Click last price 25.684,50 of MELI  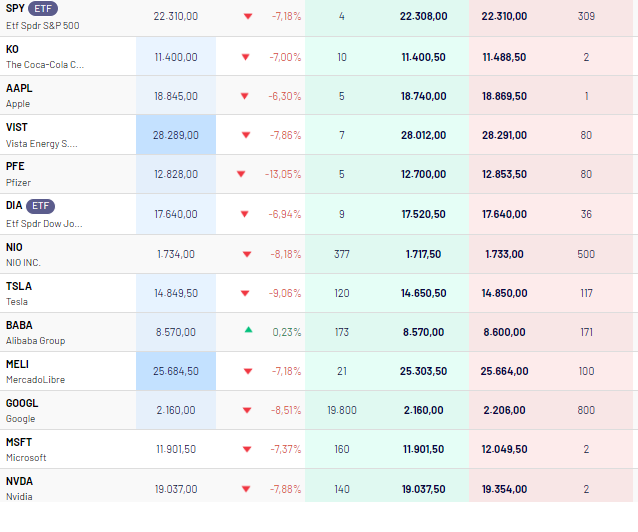coord(176,371)
